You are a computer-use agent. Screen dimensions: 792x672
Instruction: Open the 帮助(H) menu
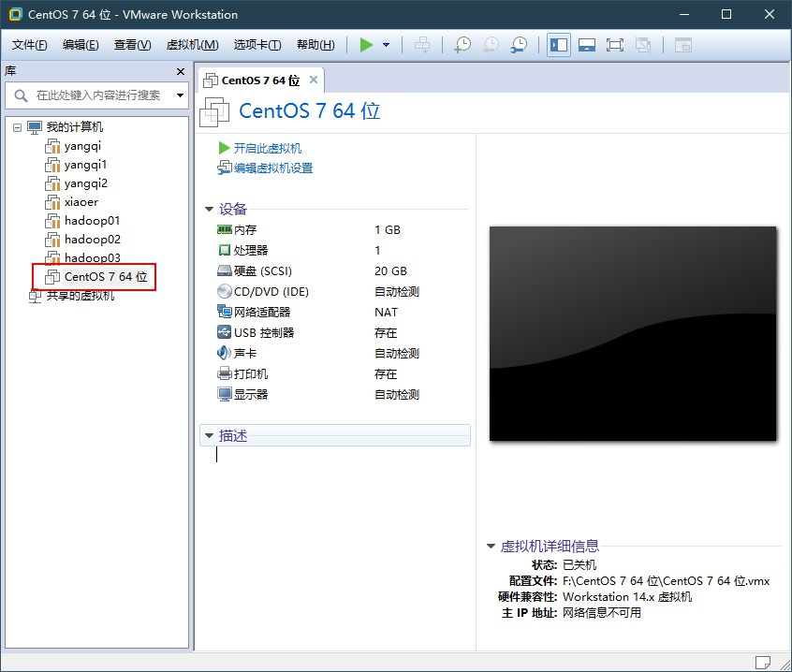[x=315, y=45]
